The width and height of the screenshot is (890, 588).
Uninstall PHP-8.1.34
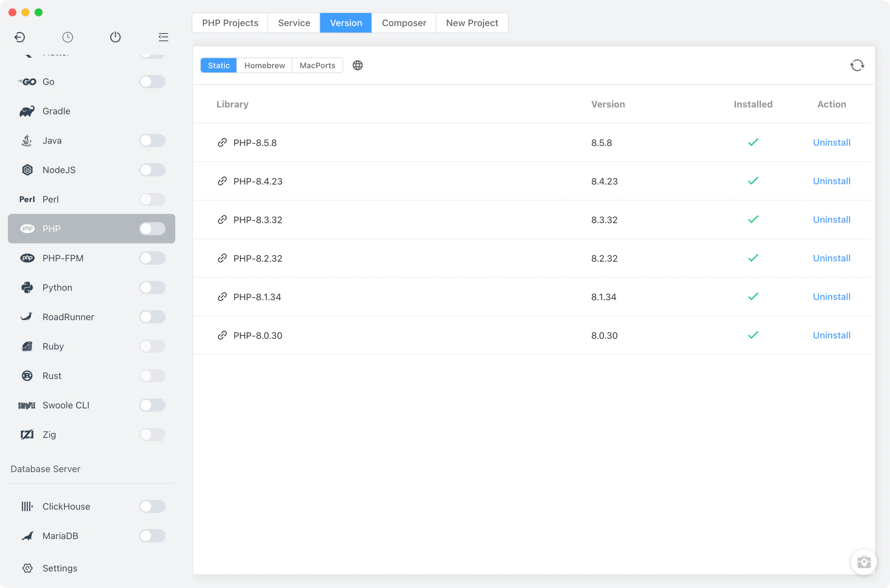(831, 297)
